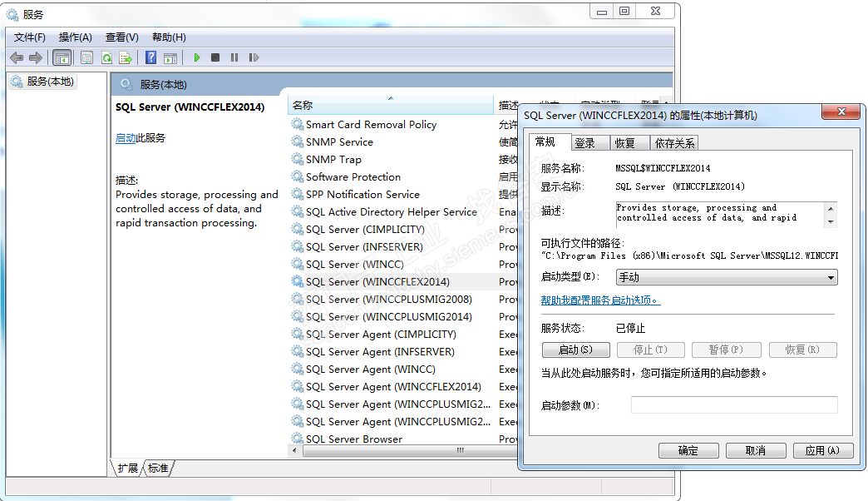868x501 pixels.
Task: Click the 取消 button
Action: pos(756,450)
